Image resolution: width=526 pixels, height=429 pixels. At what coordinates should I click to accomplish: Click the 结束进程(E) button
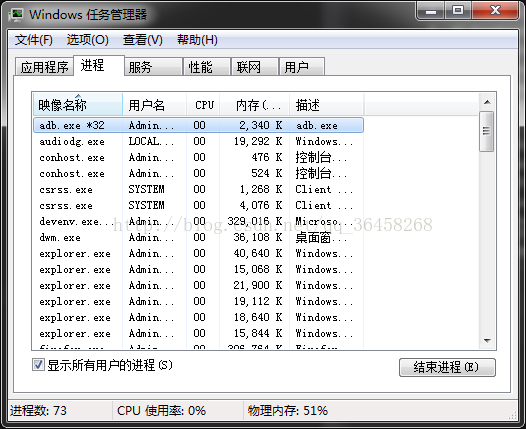tap(447, 367)
